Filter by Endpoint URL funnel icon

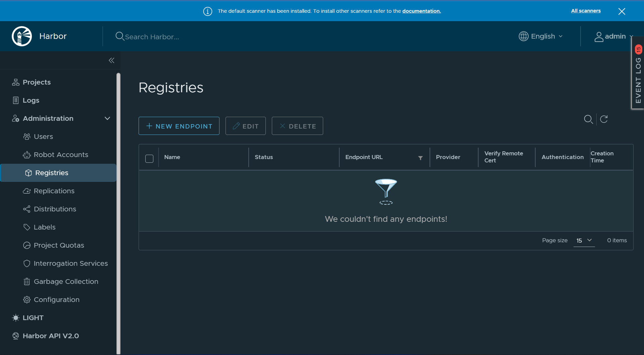point(420,158)
